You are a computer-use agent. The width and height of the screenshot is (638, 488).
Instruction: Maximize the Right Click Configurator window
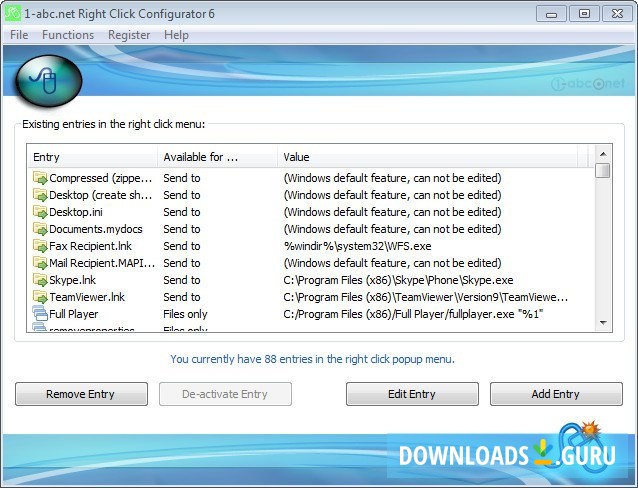pos(584,14)
